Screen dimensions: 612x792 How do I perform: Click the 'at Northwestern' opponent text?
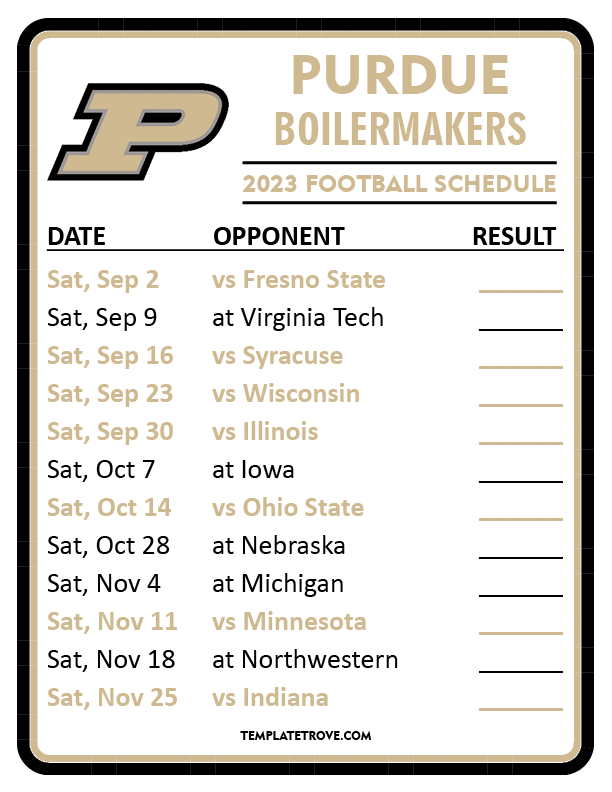pyautogui.click(x=305, y=660)
